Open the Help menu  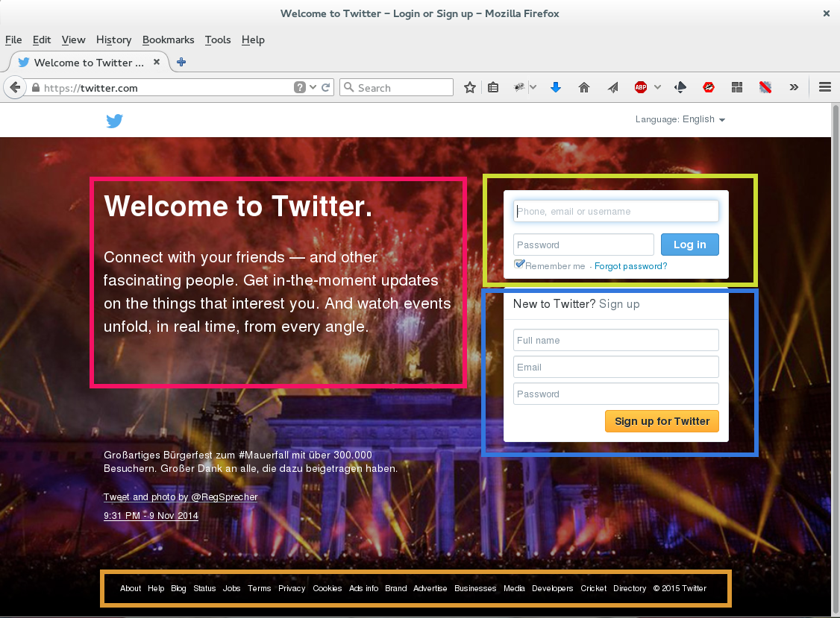[253, 40]
